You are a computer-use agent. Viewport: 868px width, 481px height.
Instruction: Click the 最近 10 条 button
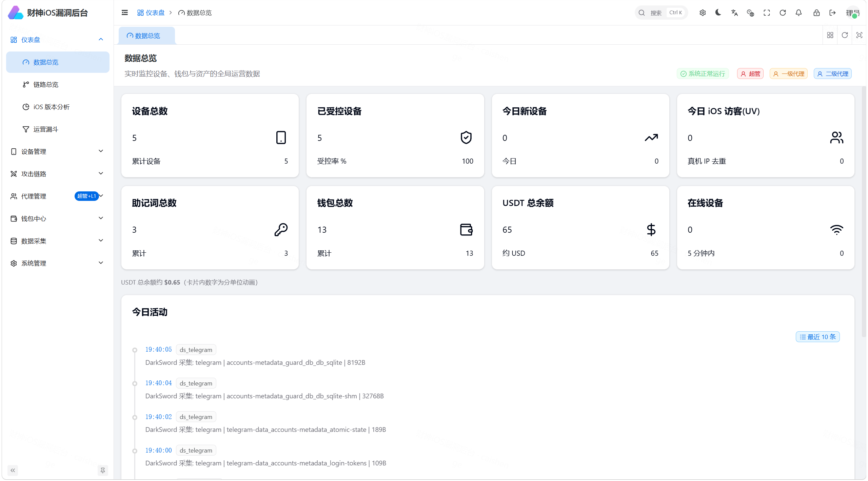(817, 337)
